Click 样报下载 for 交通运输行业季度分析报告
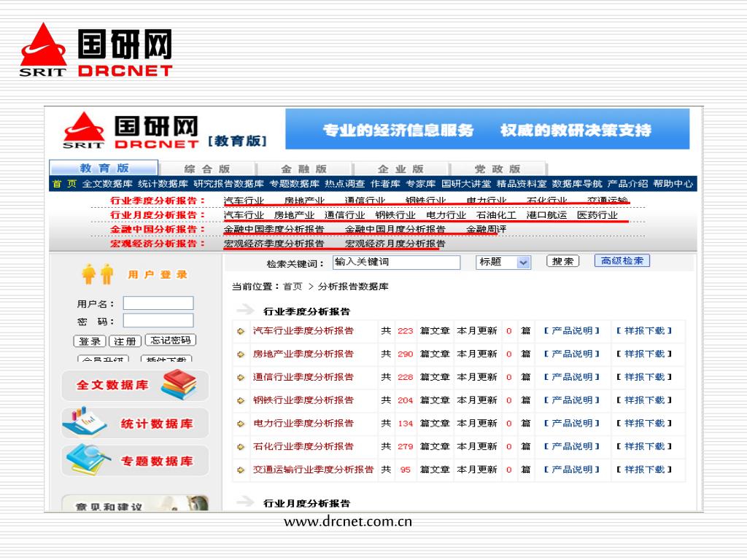Screen dimensions: 747x560 click(x=644, y=470)
